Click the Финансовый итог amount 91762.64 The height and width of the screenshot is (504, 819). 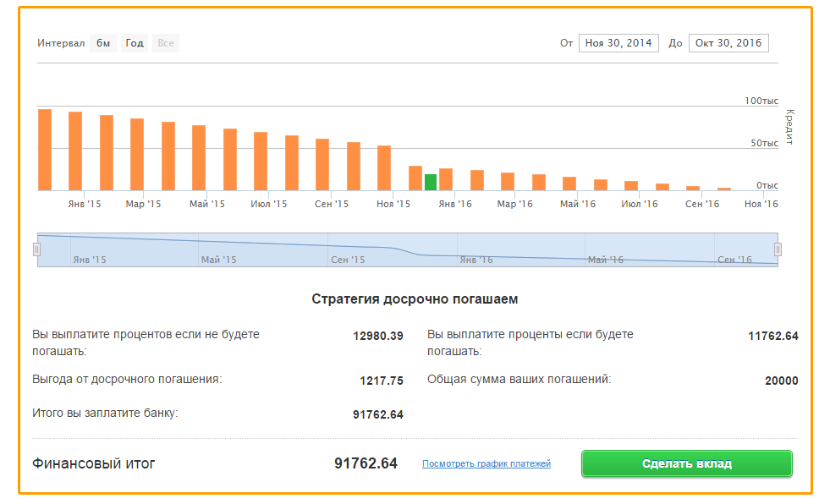pyautogui.click(x=366, y=463)
